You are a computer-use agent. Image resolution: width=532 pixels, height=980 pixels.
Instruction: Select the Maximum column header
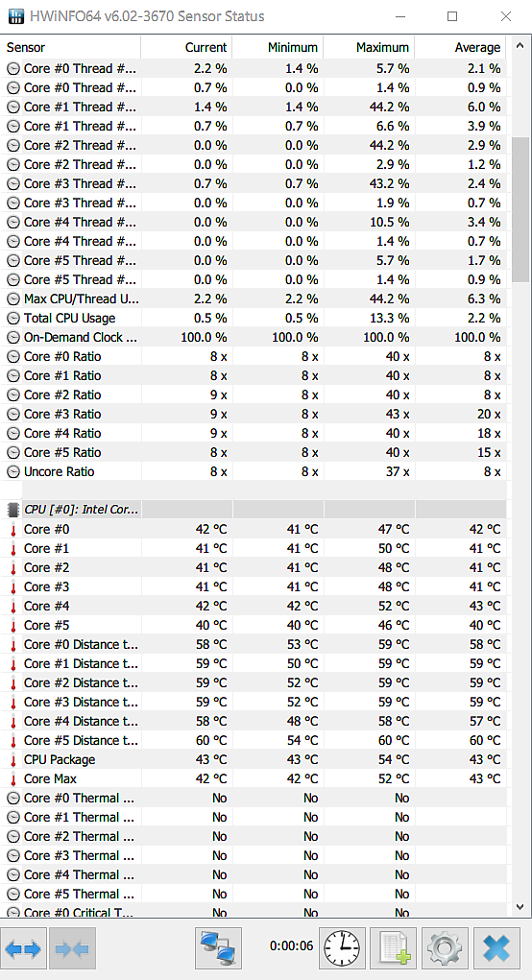369,47
